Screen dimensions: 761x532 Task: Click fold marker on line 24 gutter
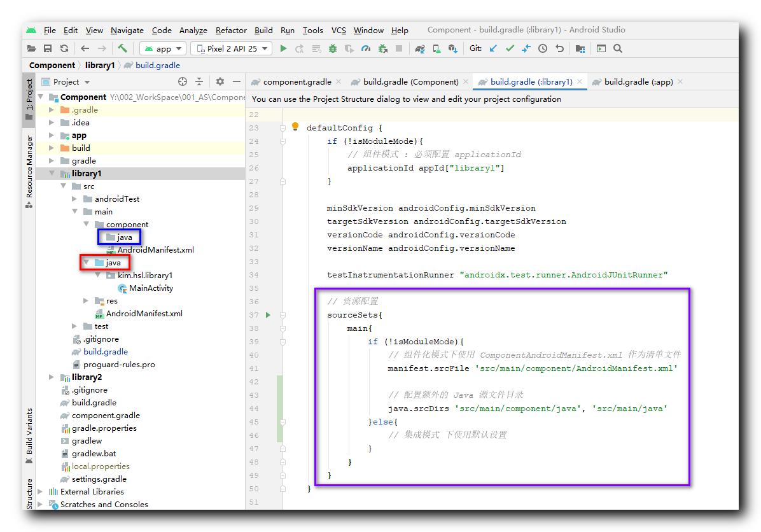[283, 141]
